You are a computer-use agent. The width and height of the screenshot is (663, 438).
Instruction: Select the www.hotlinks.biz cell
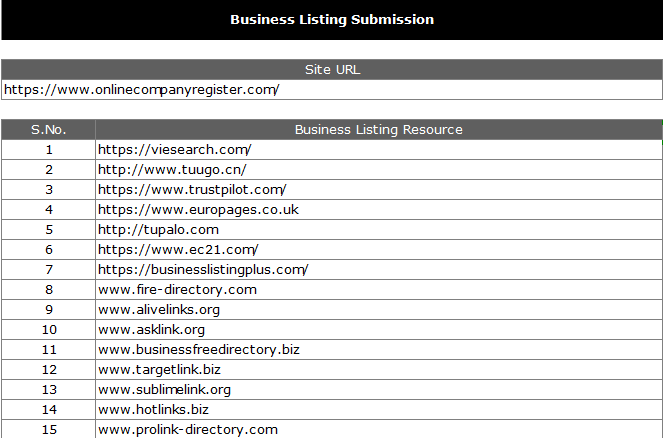click(153, 410)
